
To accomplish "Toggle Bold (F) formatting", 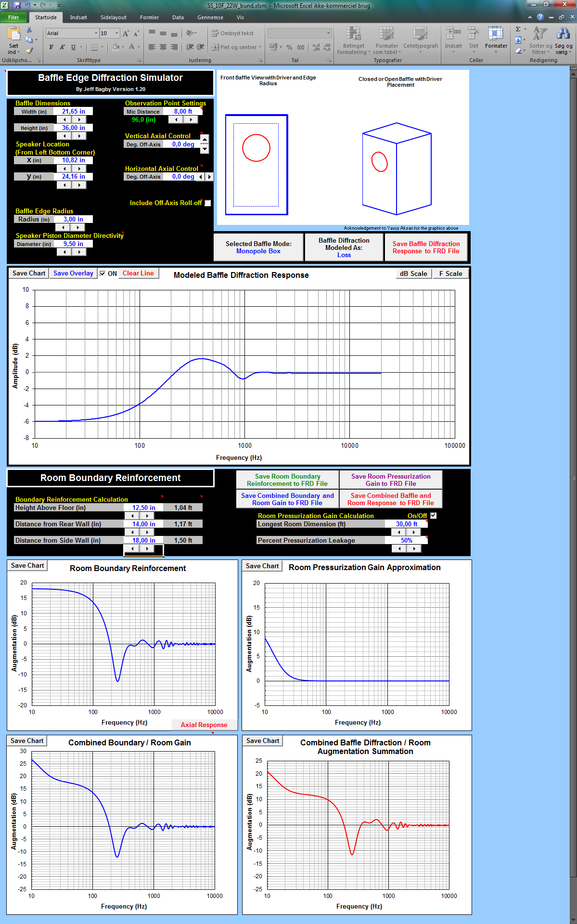I will (x=51, y=47).
